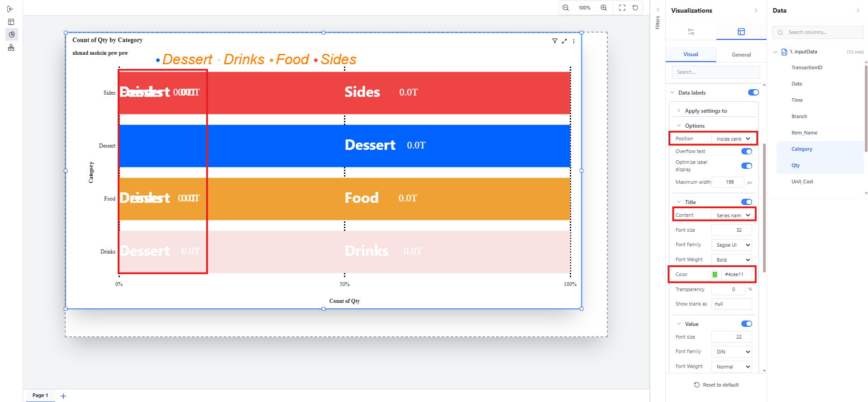The image size is (868, 402).
Task: Toggle the Data labels switch
Action: 753,92
